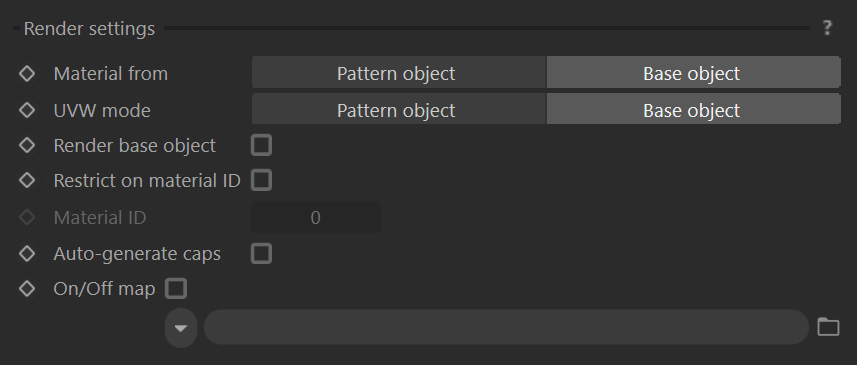Screen dimensions: 857x365
Task: Enable the Auto-generate caps checkbox
Action: pyautogui.click(x=261, y=254)
